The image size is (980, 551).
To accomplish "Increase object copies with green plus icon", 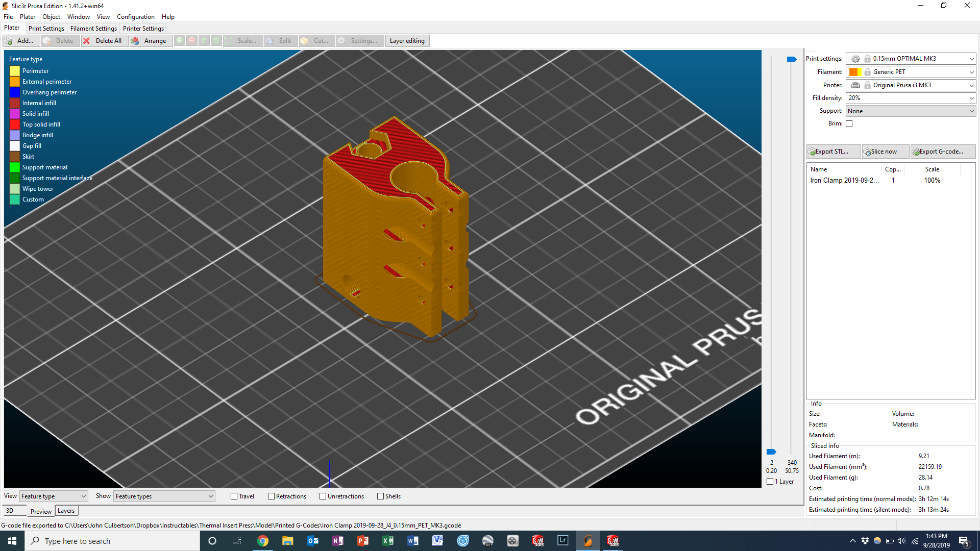I will pos(180,40).
